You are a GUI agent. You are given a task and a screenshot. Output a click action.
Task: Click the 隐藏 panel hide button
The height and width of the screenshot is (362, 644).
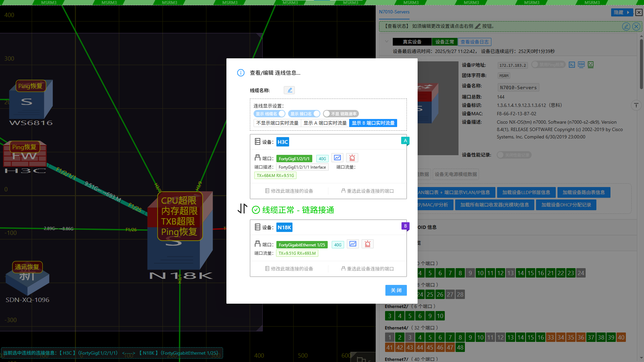point(622,12)
